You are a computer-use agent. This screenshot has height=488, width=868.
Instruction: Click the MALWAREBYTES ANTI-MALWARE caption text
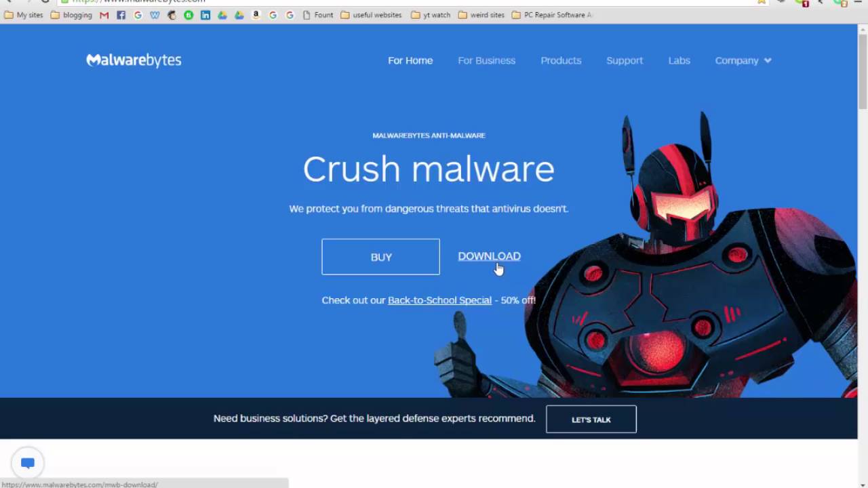pos(429,136)
